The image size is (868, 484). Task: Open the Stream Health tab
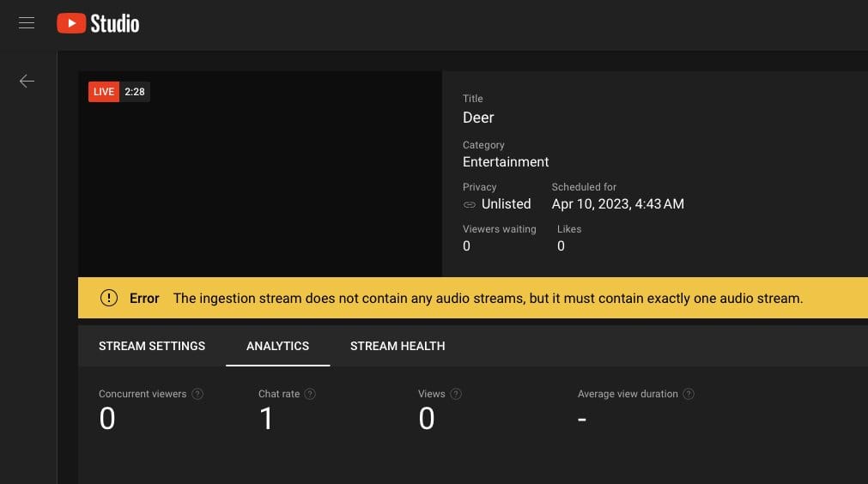(398, 346)
